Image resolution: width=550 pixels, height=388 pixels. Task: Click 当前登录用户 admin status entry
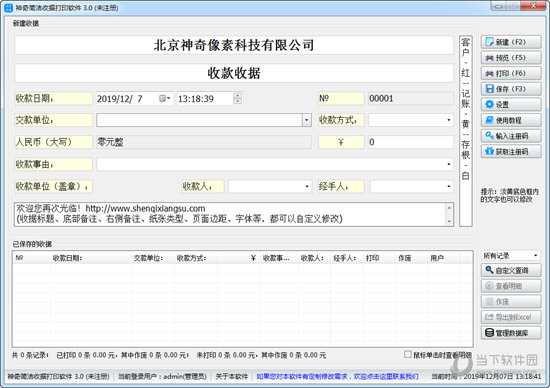click(162, 376)
